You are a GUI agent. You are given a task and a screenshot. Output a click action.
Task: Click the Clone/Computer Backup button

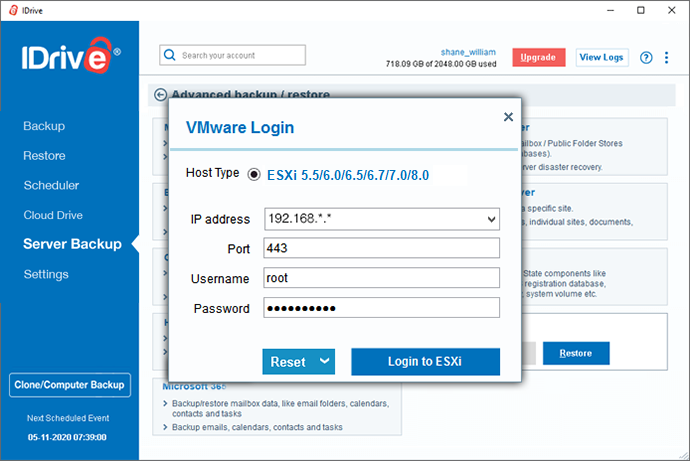point(70,385)
